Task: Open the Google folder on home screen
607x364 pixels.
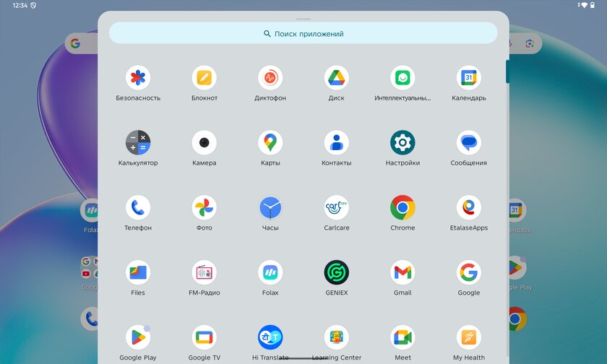Action: [89, 268]
